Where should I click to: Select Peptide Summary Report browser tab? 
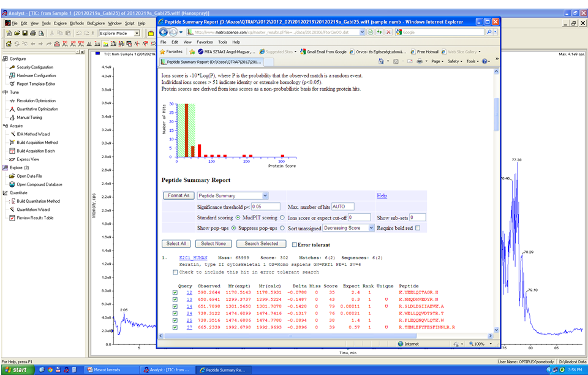(211, 62)
